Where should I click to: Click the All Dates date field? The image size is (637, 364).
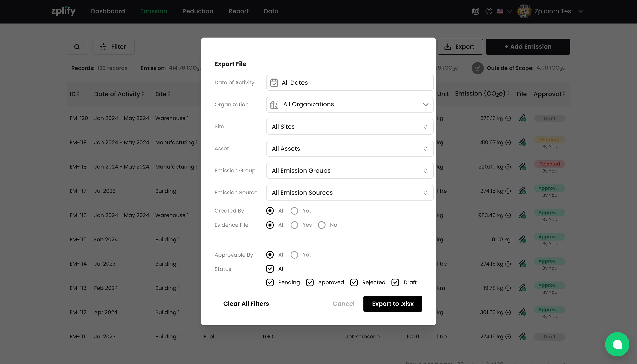pos(350,82)
